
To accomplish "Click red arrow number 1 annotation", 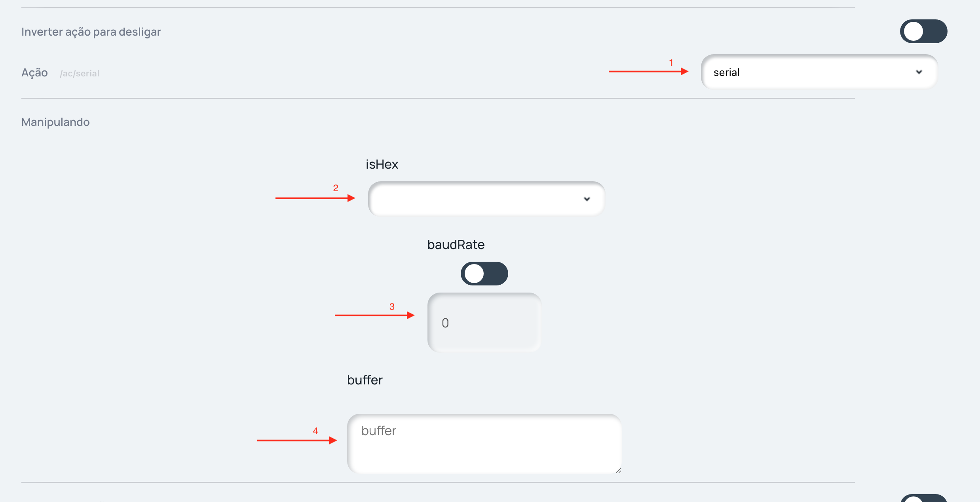I will 648,71.
